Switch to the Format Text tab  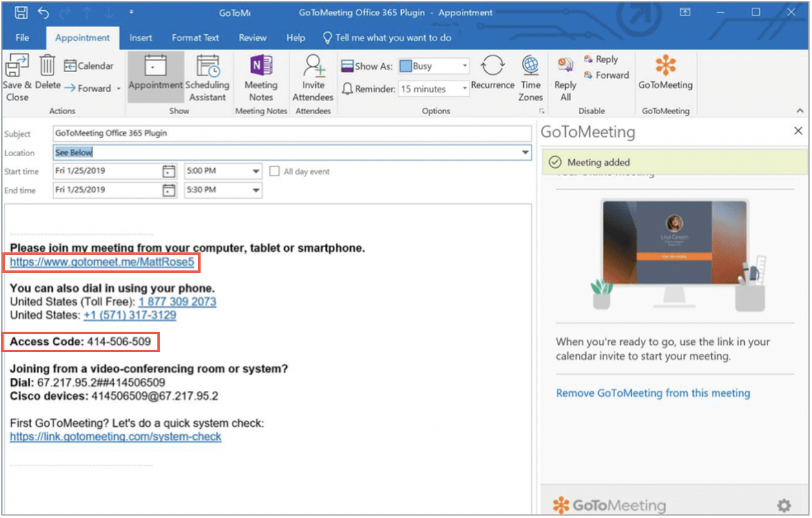pyautogui.click(x=195, y=37)
